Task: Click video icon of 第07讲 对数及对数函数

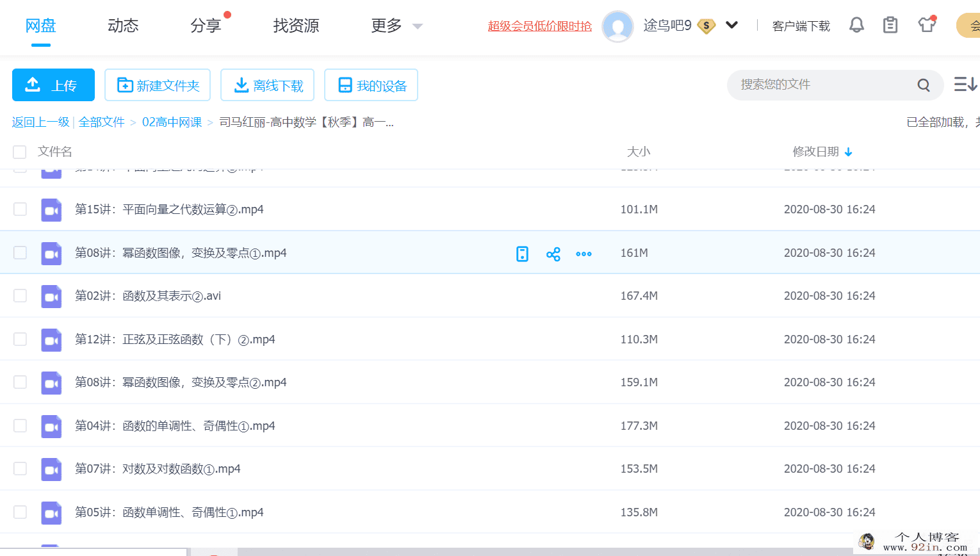Action: pos(51,470)
